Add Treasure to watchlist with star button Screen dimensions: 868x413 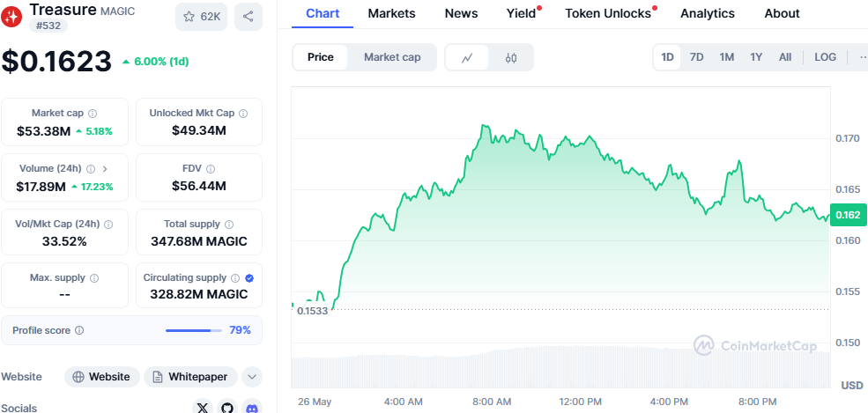[x=202, y=17]
